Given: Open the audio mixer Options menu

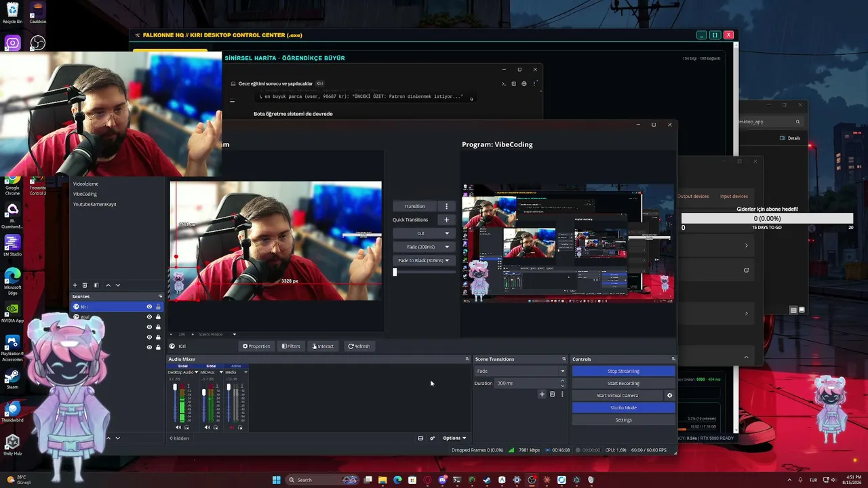Looking at the screenshot, I should click(454, 438).
